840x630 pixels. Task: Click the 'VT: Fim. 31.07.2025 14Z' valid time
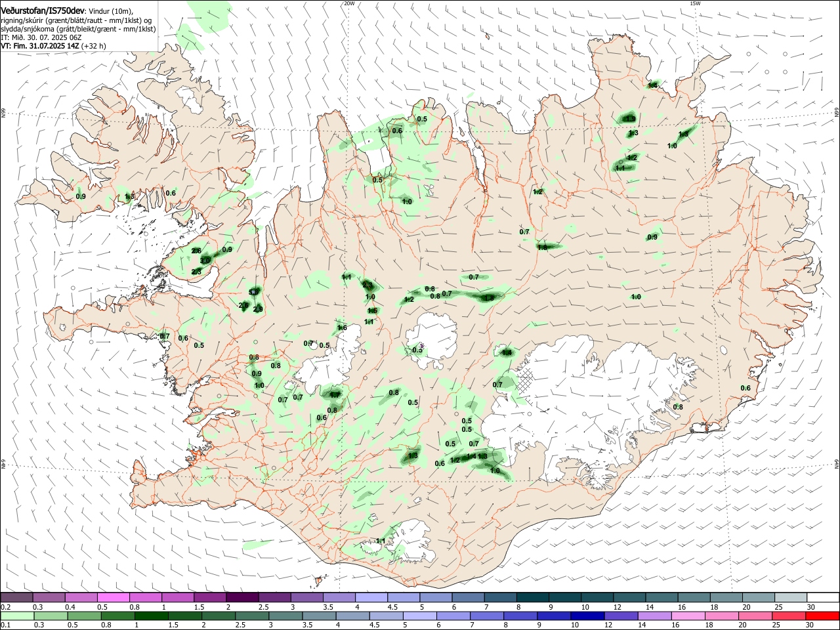point(40,46)
